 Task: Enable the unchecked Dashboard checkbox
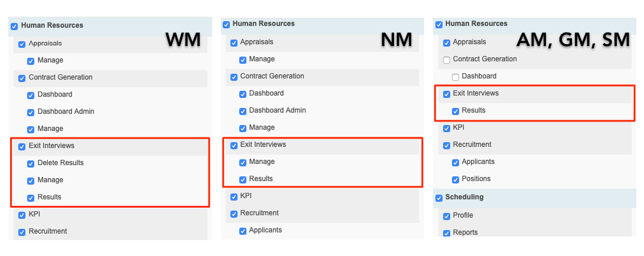point(456,77)
